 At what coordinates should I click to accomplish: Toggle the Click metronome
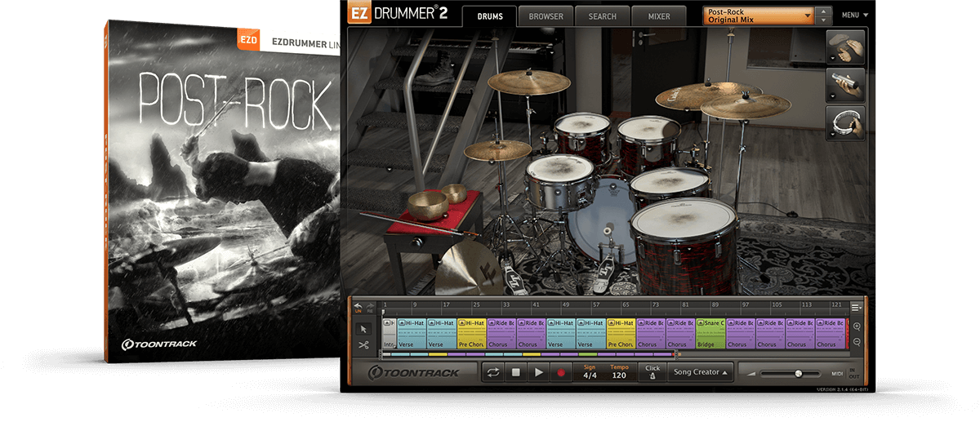coord(652,372)
